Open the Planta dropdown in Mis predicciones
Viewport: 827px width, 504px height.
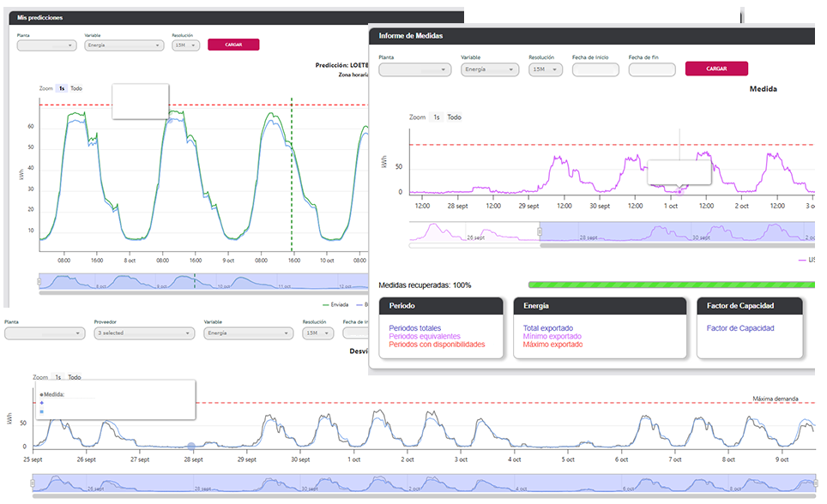47,45
